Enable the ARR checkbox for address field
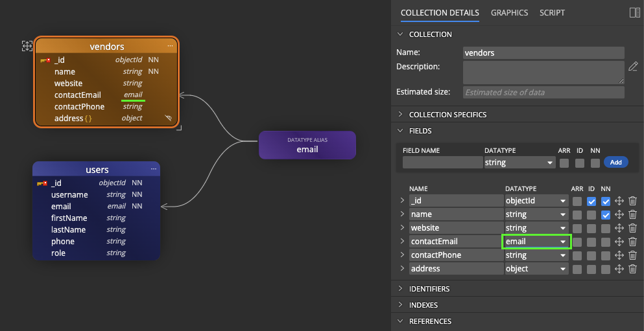The width and height of the screenshot is (644, 331). click(577, 269)
